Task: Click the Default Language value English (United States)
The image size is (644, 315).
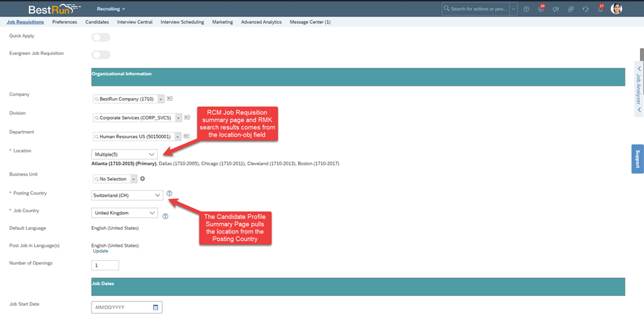Action: coord(115,228)
